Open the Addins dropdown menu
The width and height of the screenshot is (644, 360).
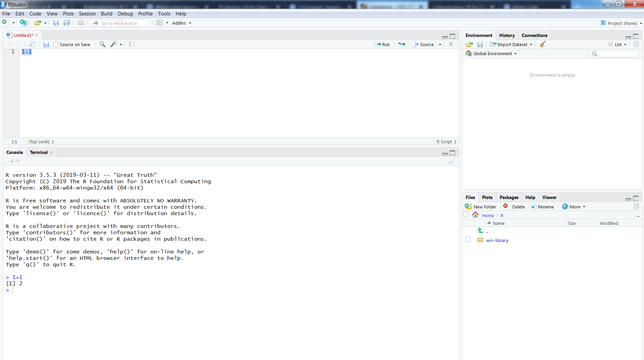tap(181, 23)
